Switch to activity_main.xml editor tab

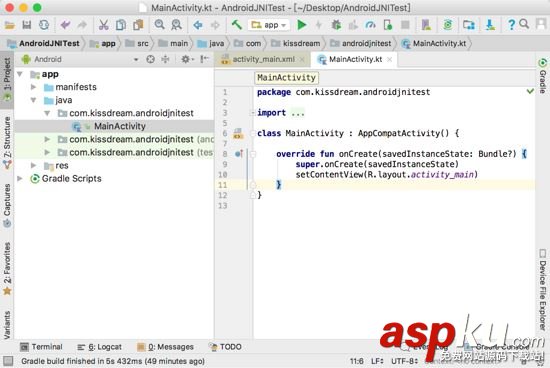[x=263, y=59]
